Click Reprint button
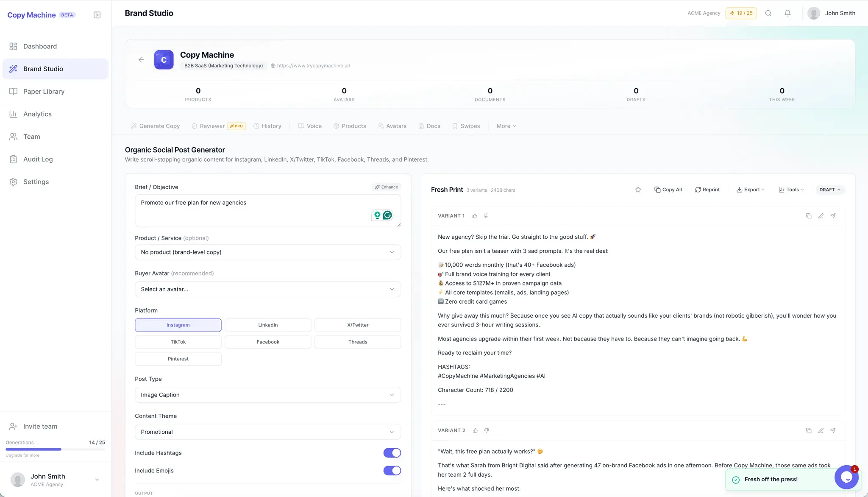This screenshot has width=868, height=497. [x=707, y=190]
